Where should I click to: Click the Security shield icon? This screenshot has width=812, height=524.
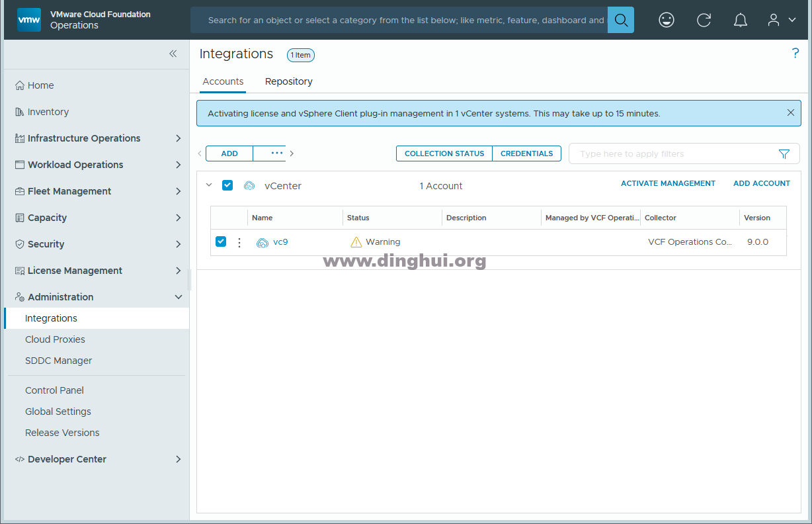[x=20, y=244]
